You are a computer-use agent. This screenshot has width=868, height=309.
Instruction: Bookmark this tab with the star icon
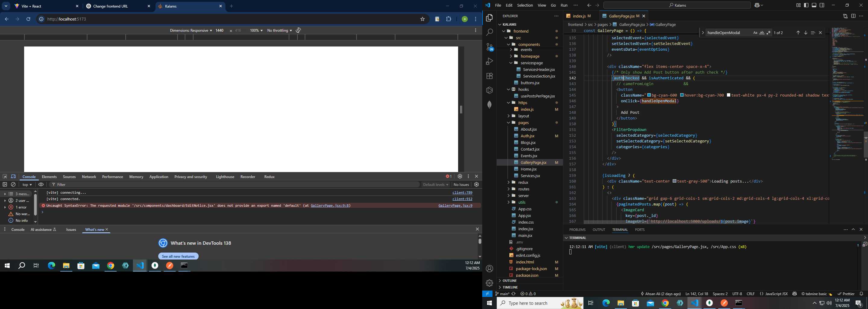(x=423, y=19)
